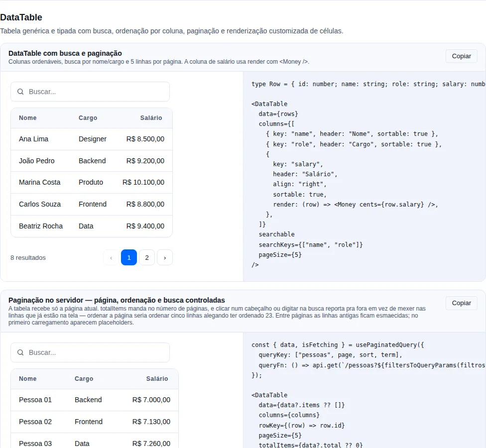Select the Ana Lima name cell
This screenshot has width=486, height=448.
tap(33, 139)
